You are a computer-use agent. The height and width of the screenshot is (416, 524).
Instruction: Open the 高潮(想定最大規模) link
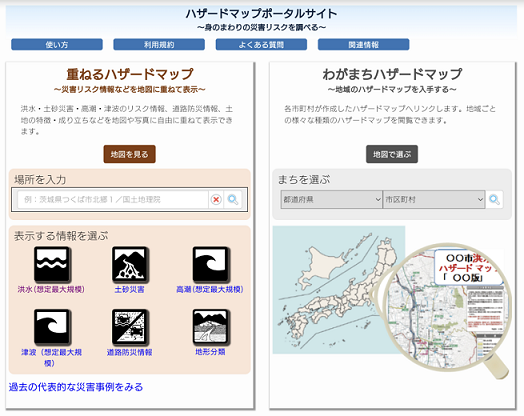click(210, 289)
